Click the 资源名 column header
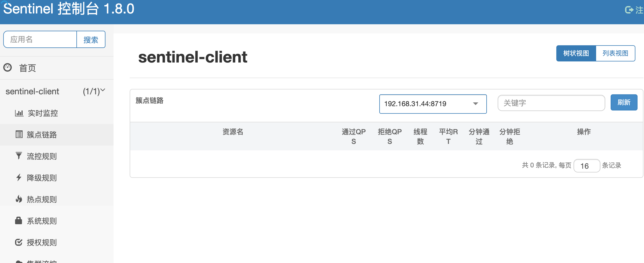Screen dimensions: 644x263 (233, 132)
